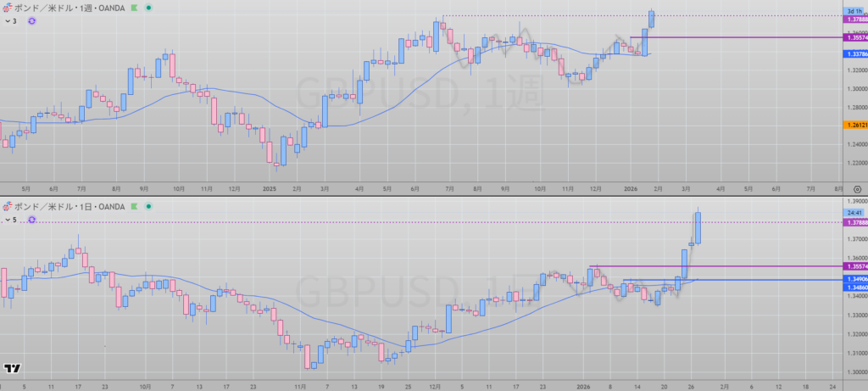Select the orange 1.26121 price label on weekly axis
Viewport: 868px width, 391px height.
[x=854, y=125]
